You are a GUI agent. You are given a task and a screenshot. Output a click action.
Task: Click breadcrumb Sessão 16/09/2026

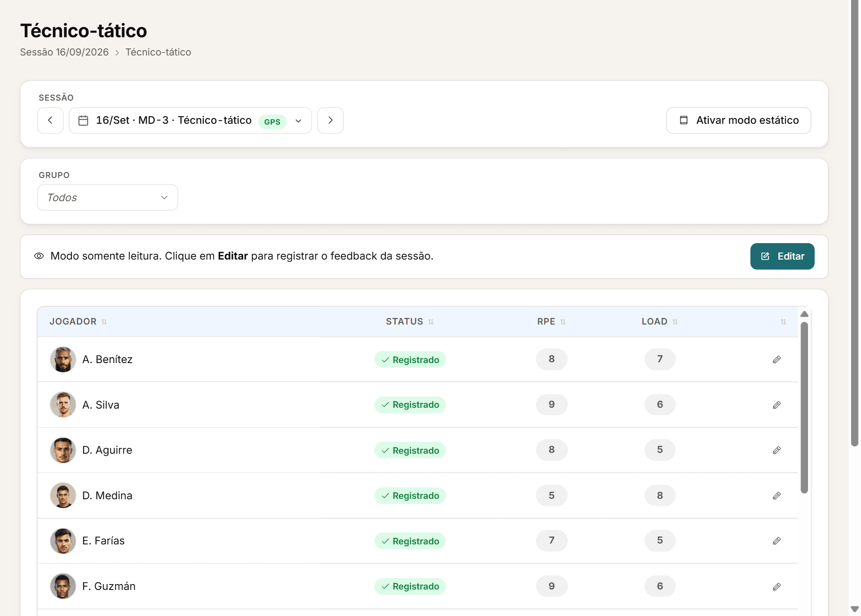(x=64, y=52)
